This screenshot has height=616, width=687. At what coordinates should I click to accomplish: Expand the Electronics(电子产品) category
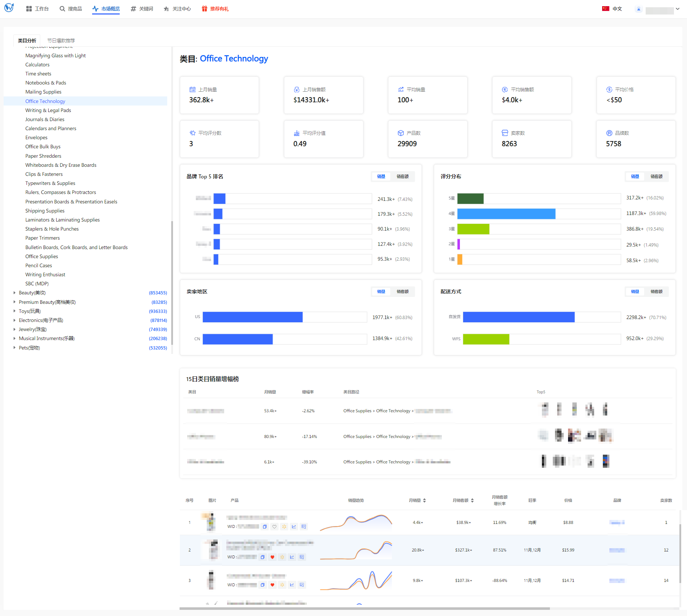(x=15, y=320)
